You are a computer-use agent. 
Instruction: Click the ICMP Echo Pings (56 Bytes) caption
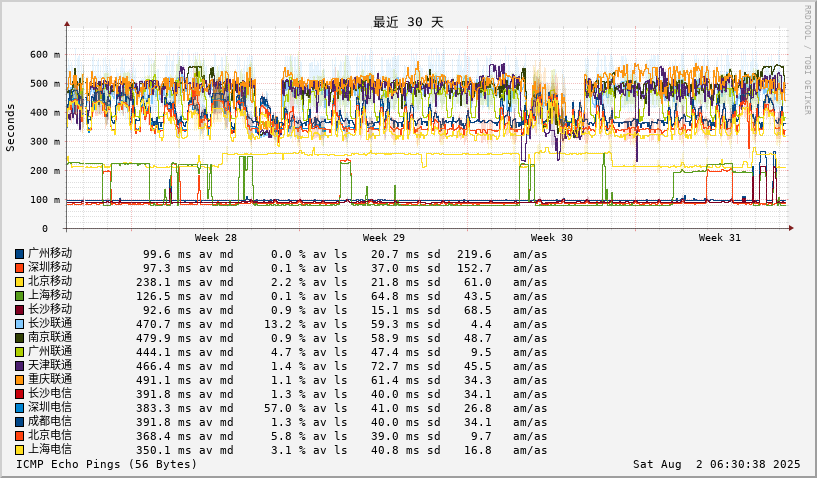tap(107, 464)
